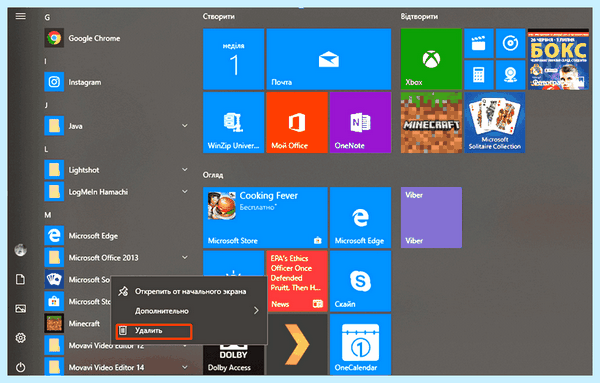Open Documents from the Start sidebar
The width and height of the screenshot is (600, 383).
click(x=21, y=279)
